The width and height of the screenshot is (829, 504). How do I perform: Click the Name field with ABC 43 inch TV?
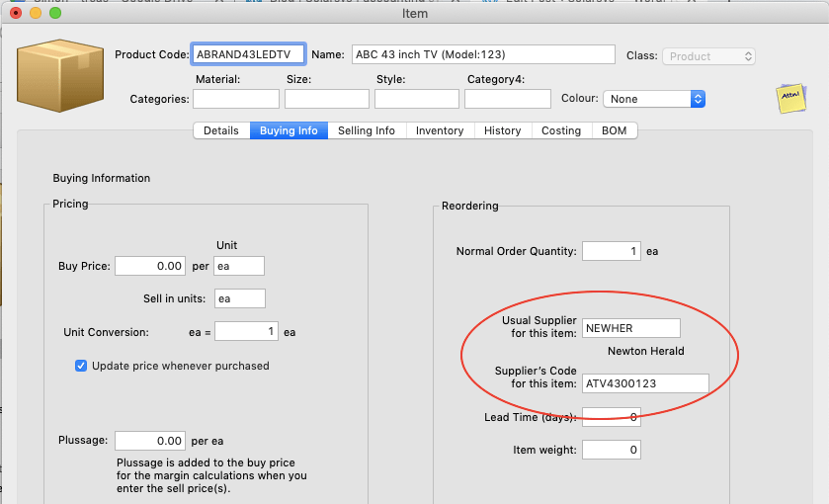(x=483, y=54)
